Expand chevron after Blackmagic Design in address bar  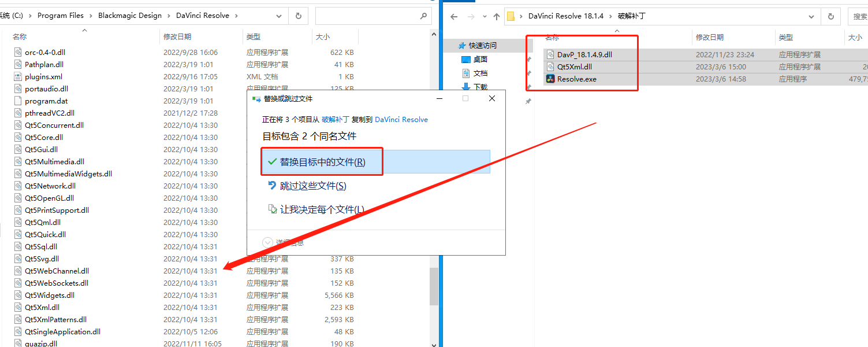(x=169, y=16)
